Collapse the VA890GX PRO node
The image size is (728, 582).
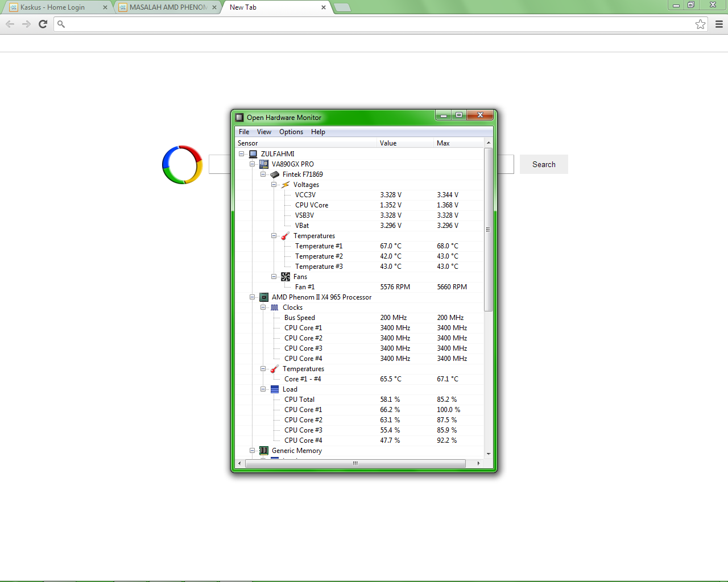[253, 164]
